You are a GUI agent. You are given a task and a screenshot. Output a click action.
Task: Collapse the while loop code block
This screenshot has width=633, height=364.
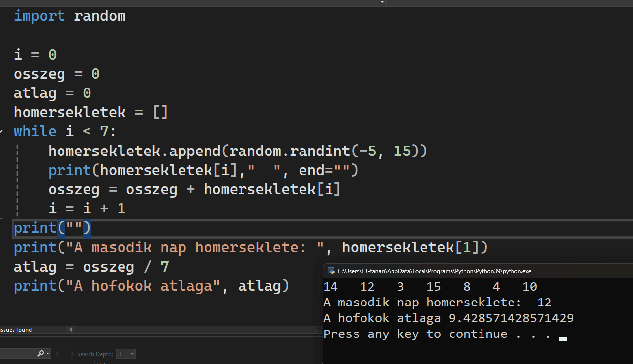[2, 131]
